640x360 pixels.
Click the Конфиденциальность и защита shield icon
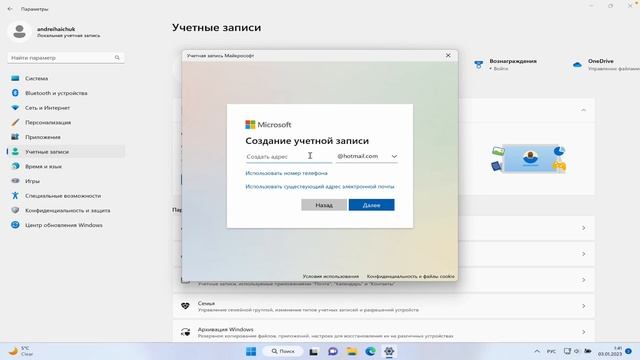[x=15, y=210]
